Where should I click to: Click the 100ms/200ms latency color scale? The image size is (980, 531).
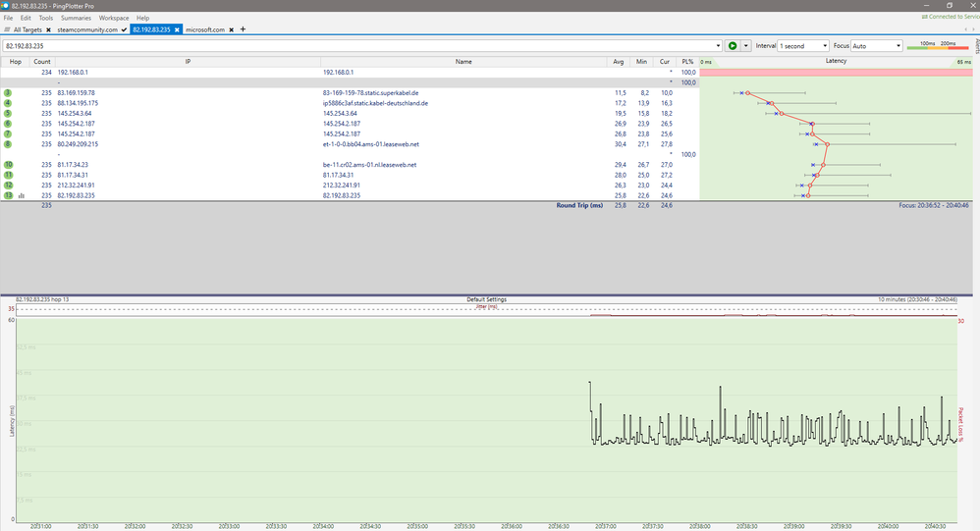[938, 45]
